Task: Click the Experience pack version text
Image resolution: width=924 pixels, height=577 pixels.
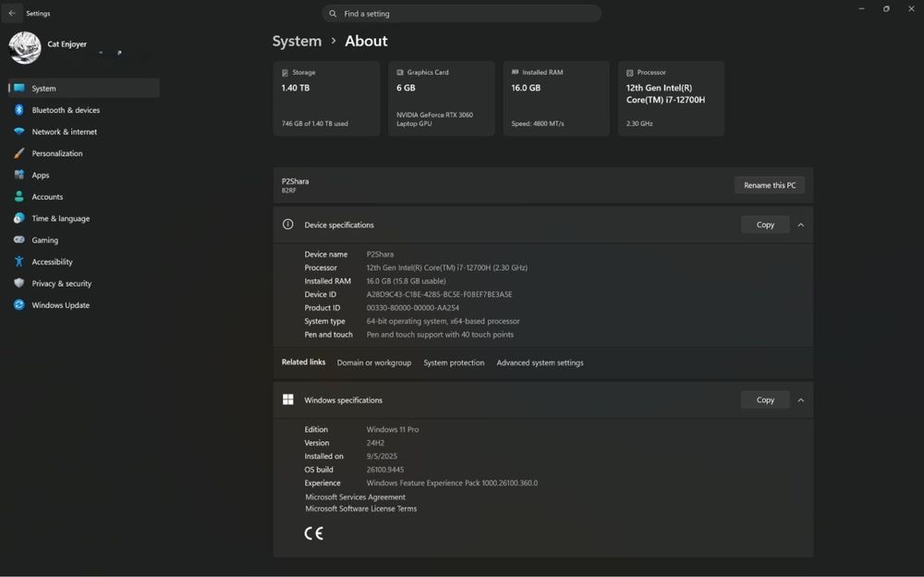Action: pyautogui.click(x=452, y=483)
